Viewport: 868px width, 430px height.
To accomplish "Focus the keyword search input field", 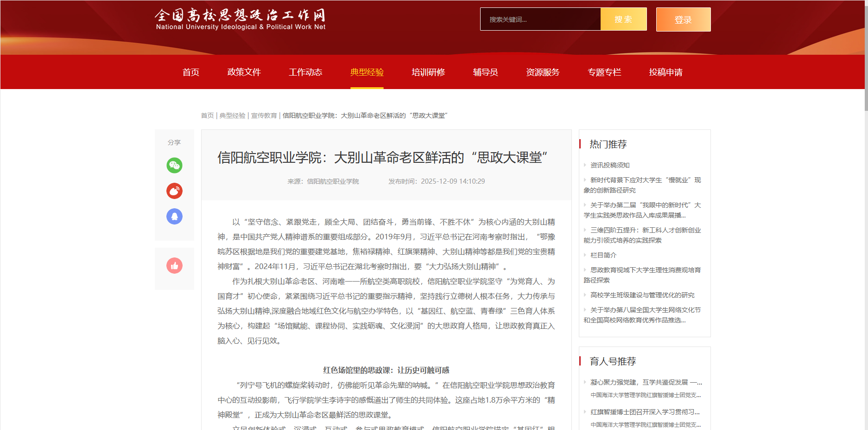I will click(540, 19).
